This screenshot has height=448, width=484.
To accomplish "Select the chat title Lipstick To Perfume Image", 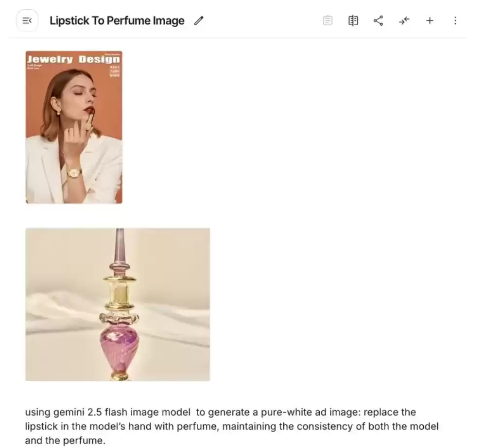I will point(117,21).
